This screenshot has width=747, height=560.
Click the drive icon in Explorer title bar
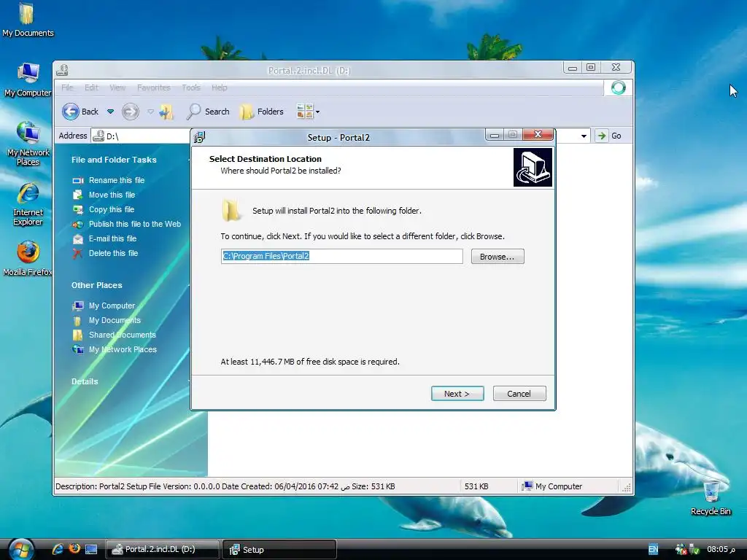63,70
